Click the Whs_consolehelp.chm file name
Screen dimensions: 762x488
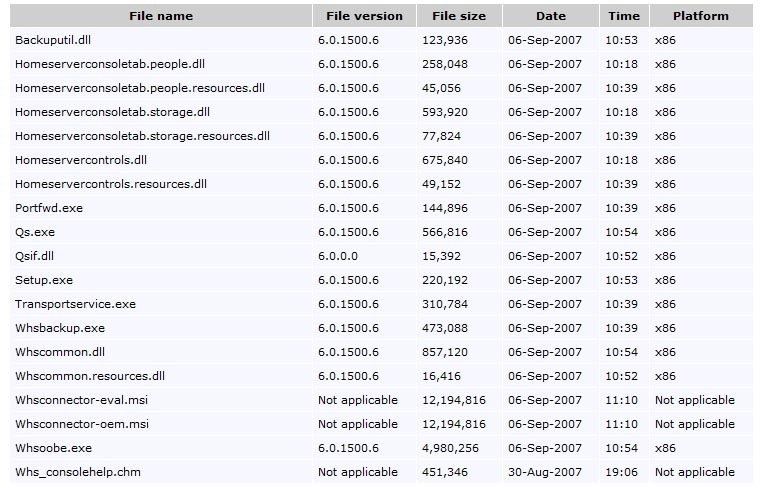(78, 472)
